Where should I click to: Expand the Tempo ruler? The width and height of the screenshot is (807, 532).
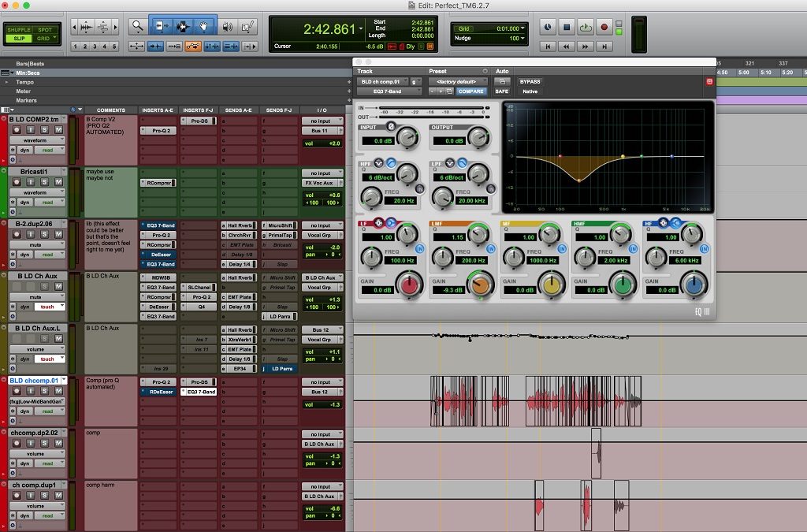(x=6, y=82)
